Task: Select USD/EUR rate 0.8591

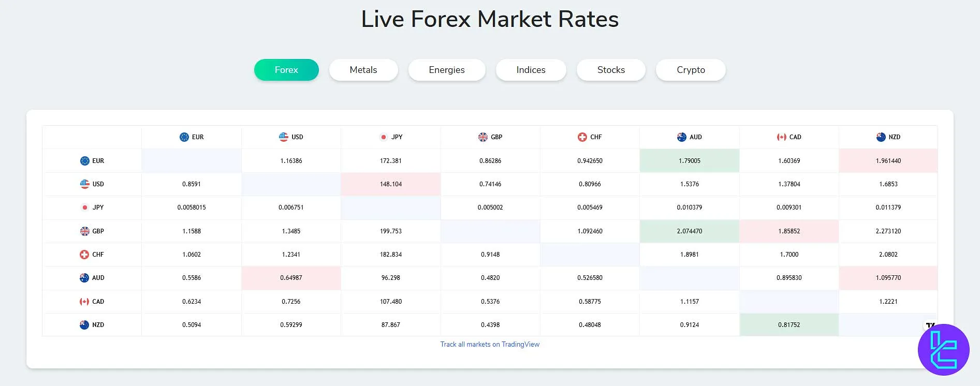Action: click(192, 184)
